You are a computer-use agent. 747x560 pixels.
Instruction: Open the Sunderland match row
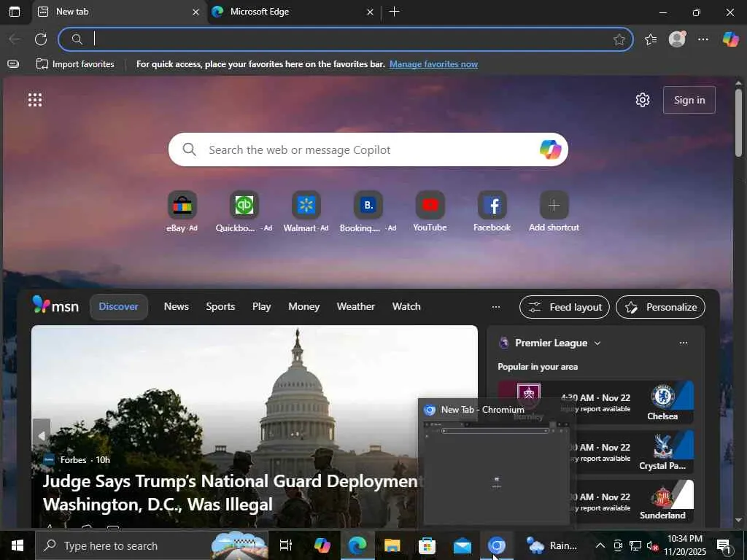(x=595, y=502)
